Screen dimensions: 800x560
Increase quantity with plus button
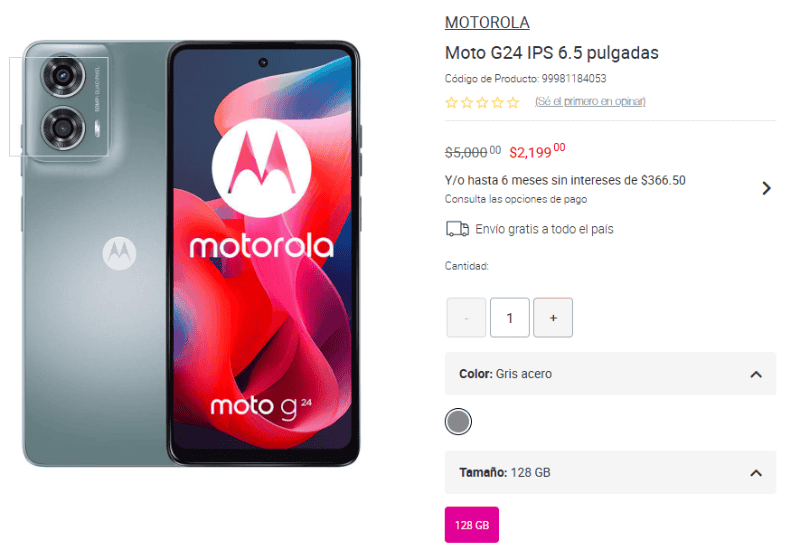coord(553,318)
